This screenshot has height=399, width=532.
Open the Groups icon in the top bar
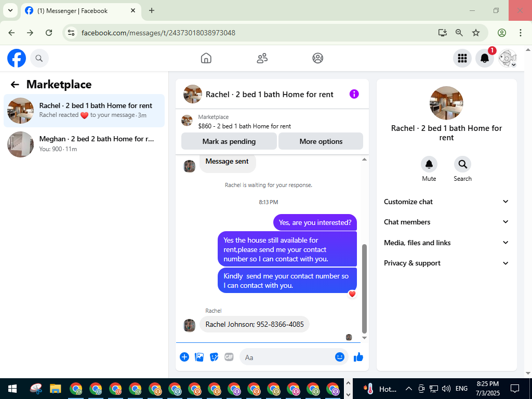pos(317,58)
